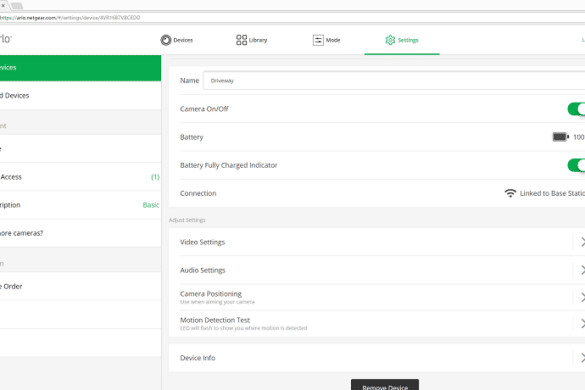Image resolution: width=585 pixels, height=390 pixels.
Task: Click the Connection label
Action: 198,193
